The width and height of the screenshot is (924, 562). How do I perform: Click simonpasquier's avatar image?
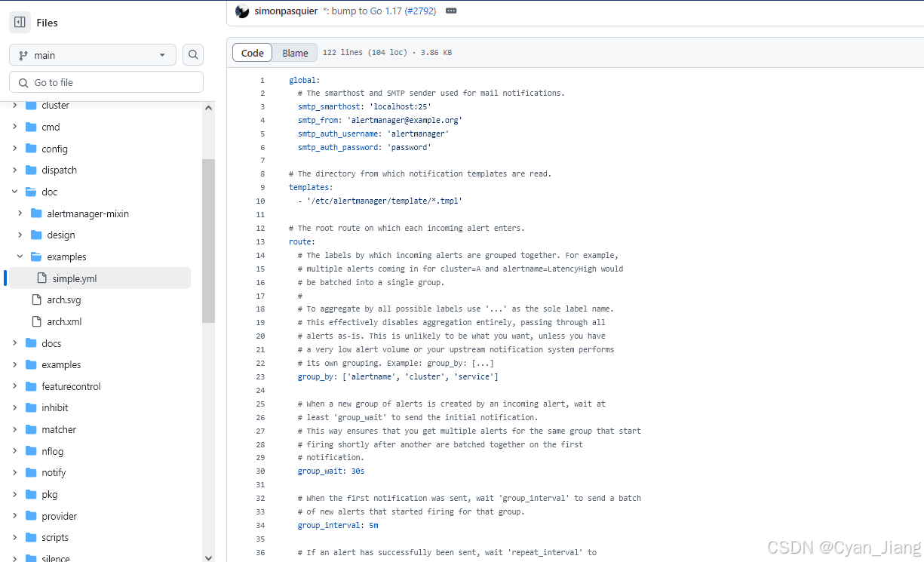(242, 11)
